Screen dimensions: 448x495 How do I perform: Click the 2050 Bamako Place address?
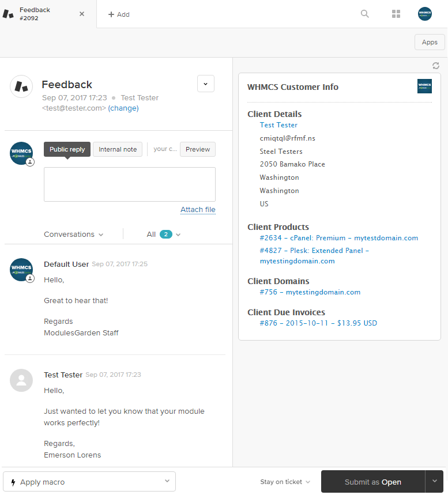(x=292, y=164)
